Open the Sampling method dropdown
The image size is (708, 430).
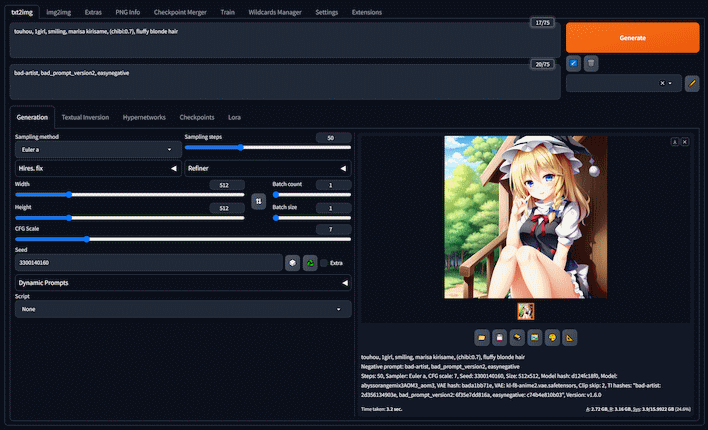click(x=96, y=150)
